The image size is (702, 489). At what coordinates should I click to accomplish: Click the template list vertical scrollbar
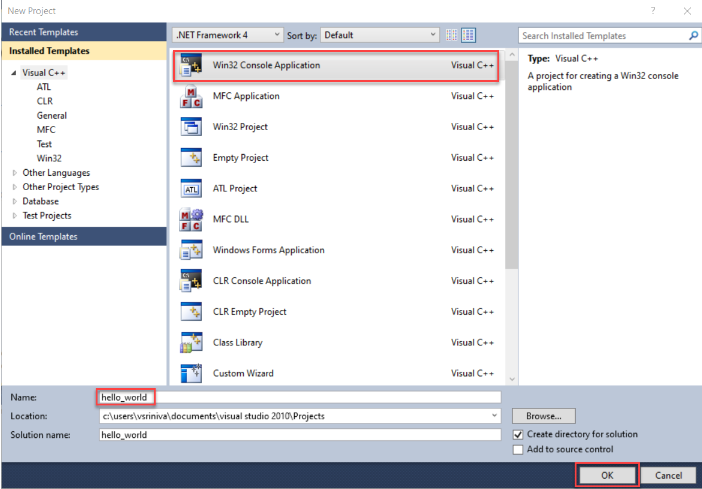(x=512, y=165)
